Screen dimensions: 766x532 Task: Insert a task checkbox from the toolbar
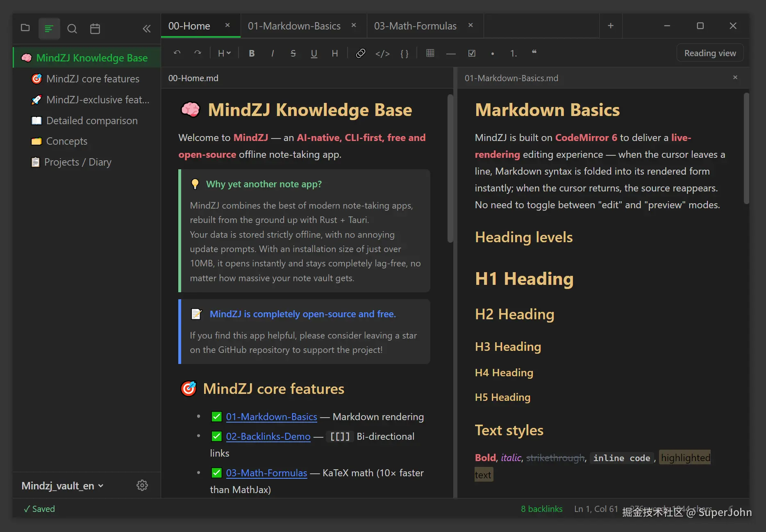472,53
